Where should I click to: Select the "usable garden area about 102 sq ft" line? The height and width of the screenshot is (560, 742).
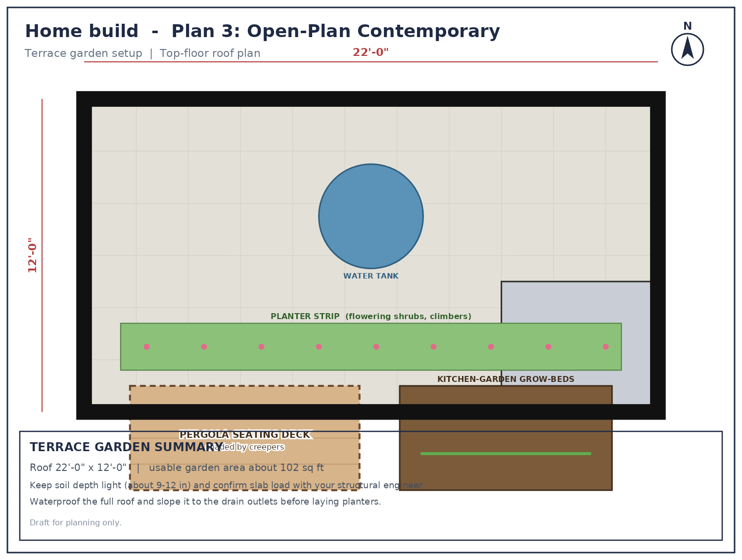coord(236,468)
